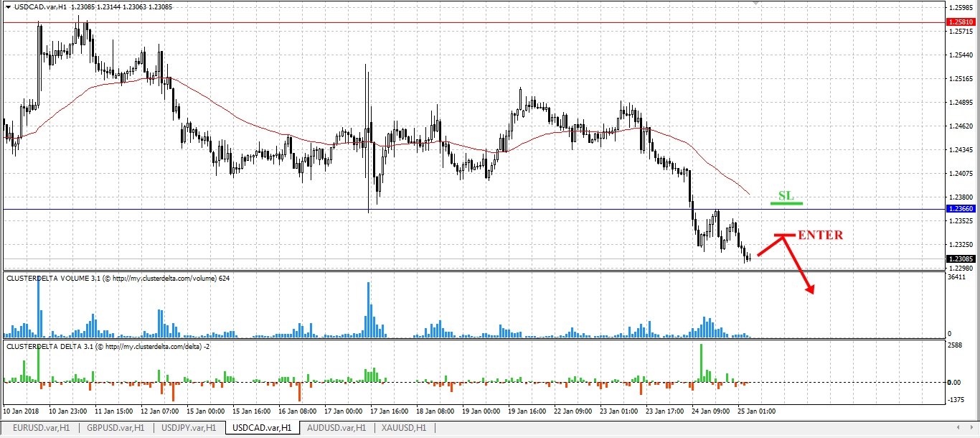Click the 36411 volume scale value
980x438 pixels.
(x=958, y=276)
